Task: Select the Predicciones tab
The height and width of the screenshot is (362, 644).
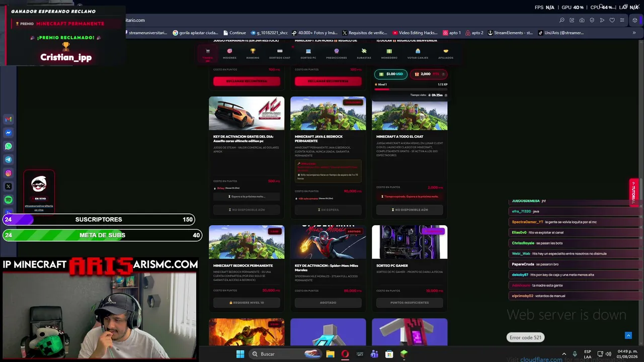Action: coord(337,53)
